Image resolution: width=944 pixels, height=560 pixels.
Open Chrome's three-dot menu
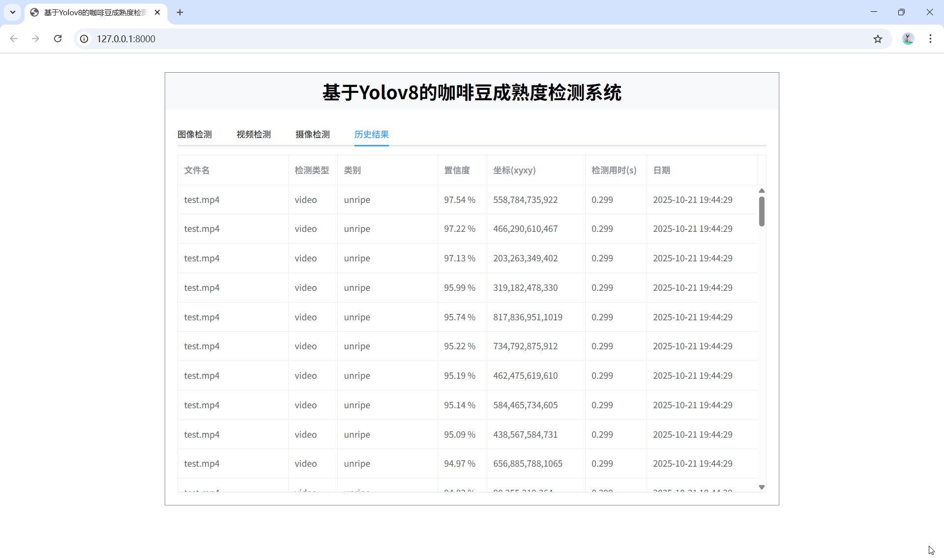pos(930,39)
